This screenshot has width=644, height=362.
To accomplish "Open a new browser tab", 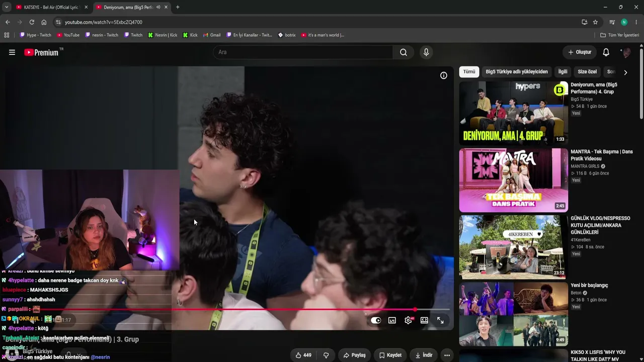I will (x=178, y=7).
